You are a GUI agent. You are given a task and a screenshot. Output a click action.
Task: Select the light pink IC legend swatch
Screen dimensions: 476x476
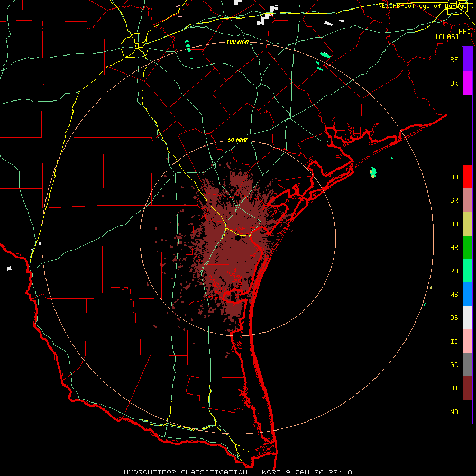[467, 341]
